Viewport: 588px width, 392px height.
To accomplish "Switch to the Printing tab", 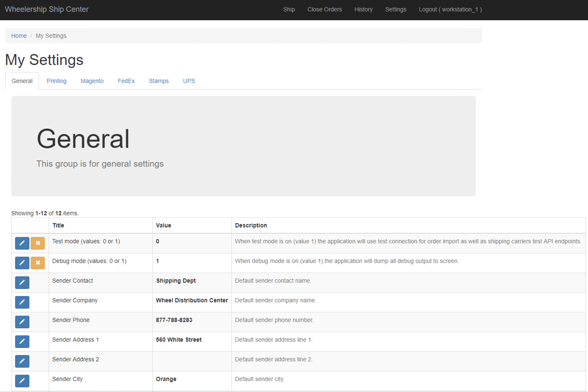I will 56,81.
